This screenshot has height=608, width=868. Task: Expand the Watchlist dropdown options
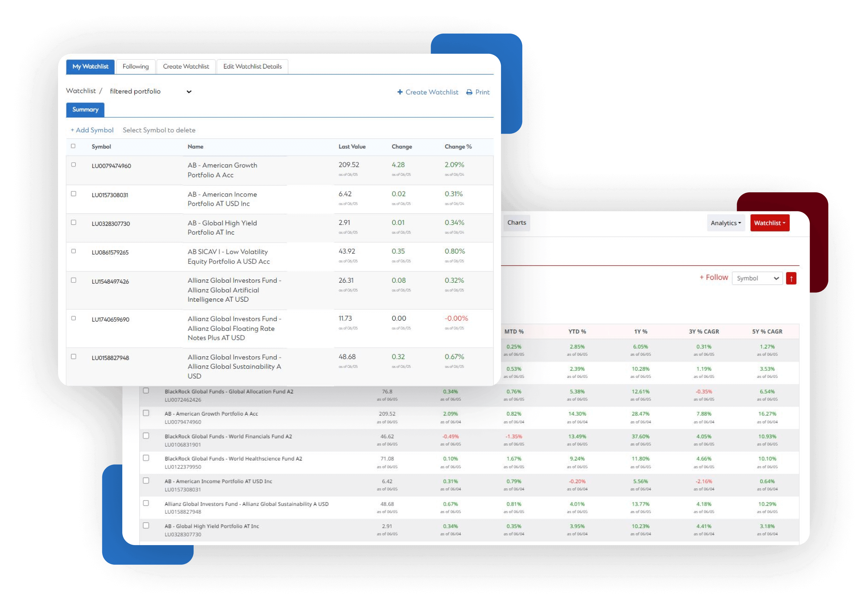tap(770, 223)
